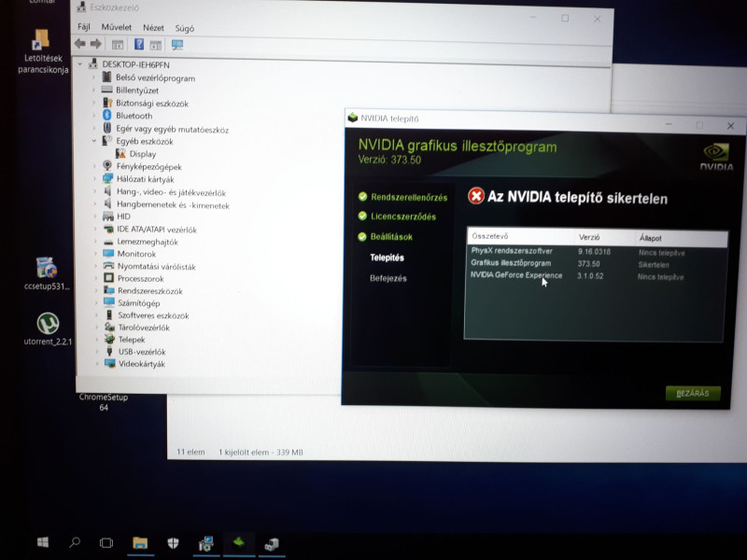The image size is (747, 560).
Task: Select the Billentyűzet keyboard icon
Action: click(107, 90)
